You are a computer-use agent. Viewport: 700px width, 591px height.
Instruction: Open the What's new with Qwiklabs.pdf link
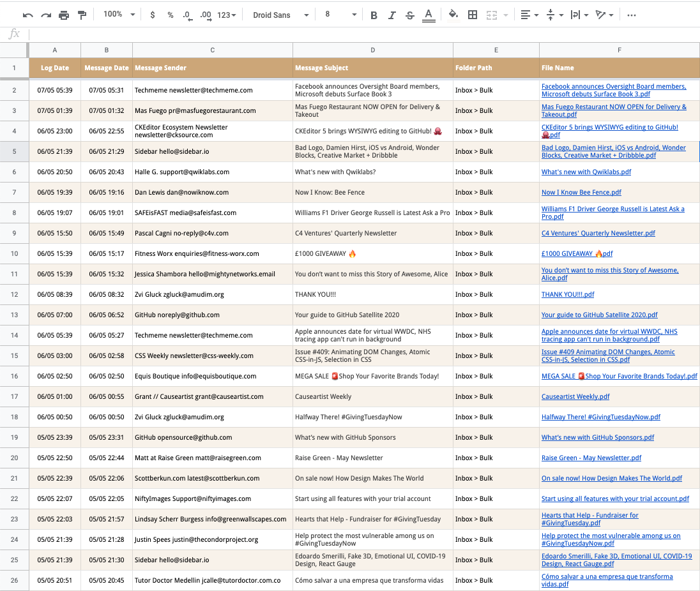(586, 172)
